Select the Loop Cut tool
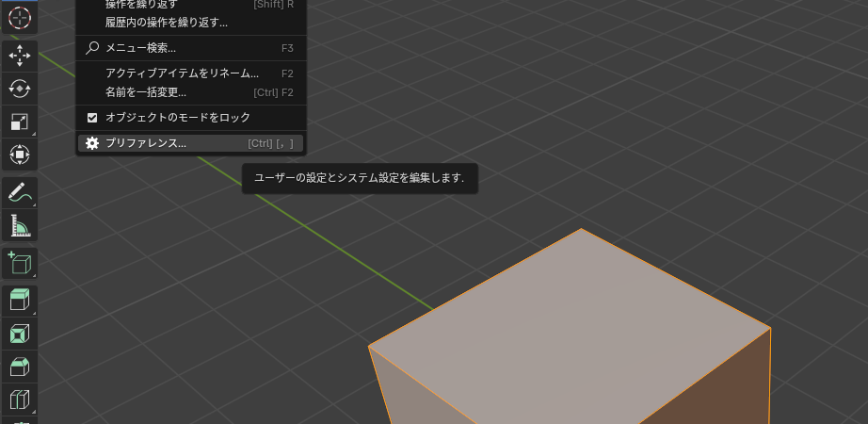868x424 pixels. (x=20, y=400)
